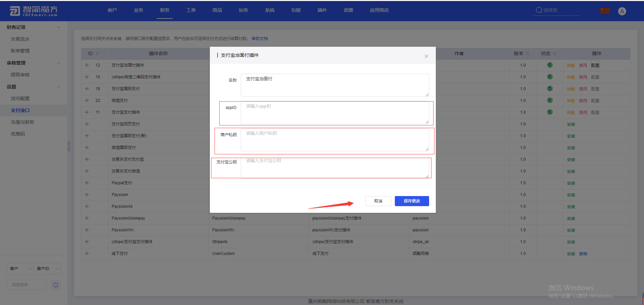Click drag handle of Paypal支付 row
The image size is (644, 305).
tap(87, 183)
